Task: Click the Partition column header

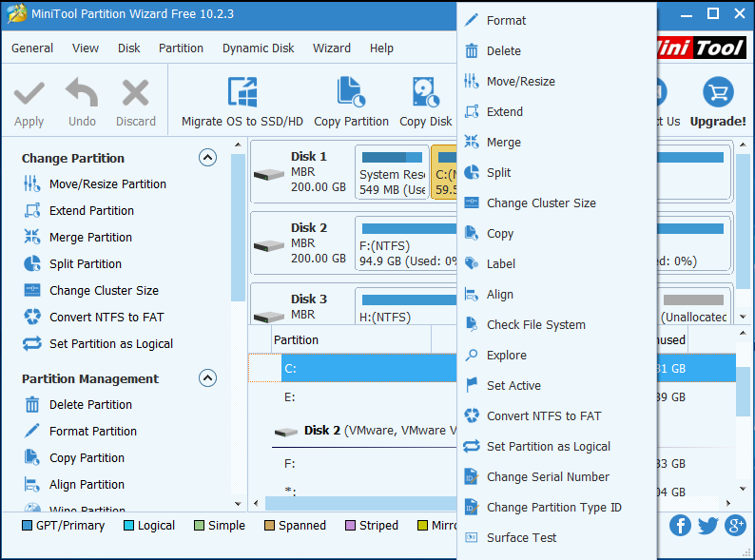Action: coord(351,340)
